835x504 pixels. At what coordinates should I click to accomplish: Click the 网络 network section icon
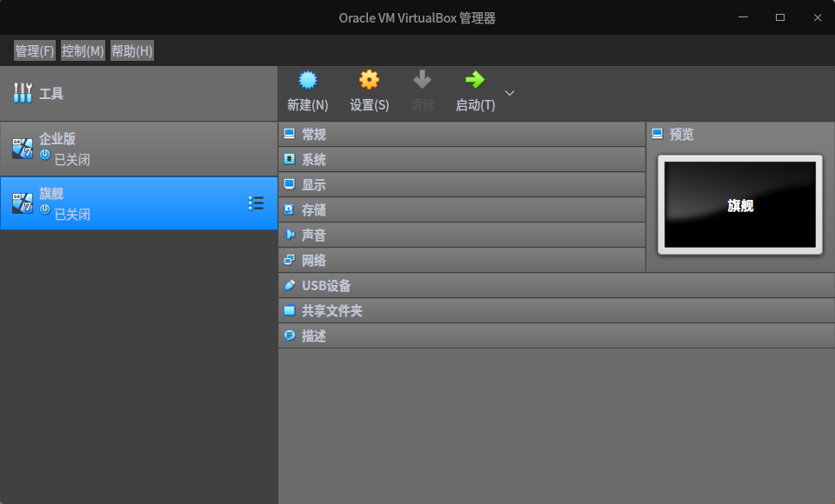[289, 260]
